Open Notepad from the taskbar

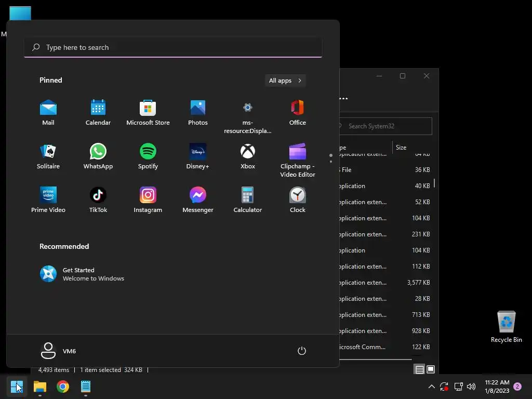[86, 387]
